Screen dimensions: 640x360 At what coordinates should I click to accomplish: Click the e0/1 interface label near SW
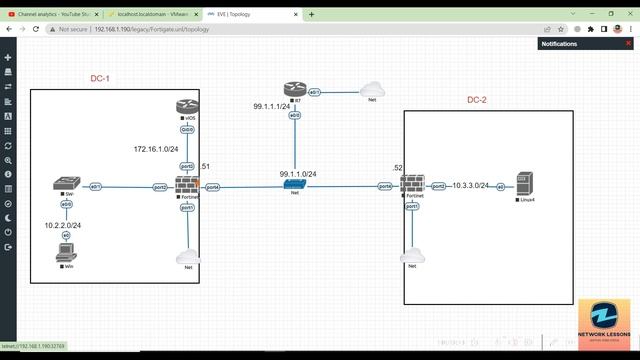coord(96,187)
